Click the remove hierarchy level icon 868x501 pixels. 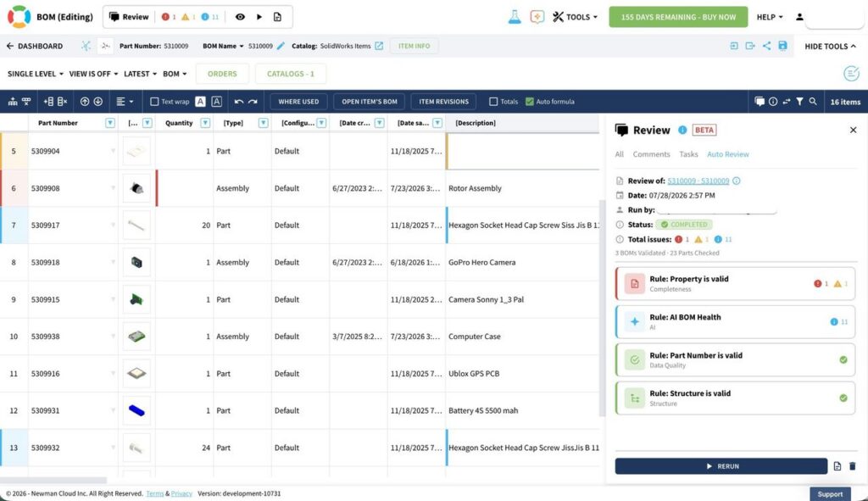click(26, 102)
